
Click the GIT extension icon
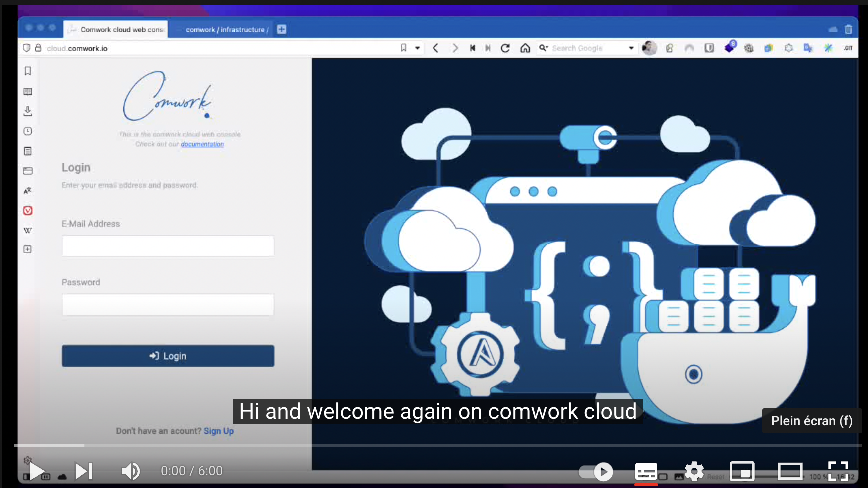(x=848, y=48)
